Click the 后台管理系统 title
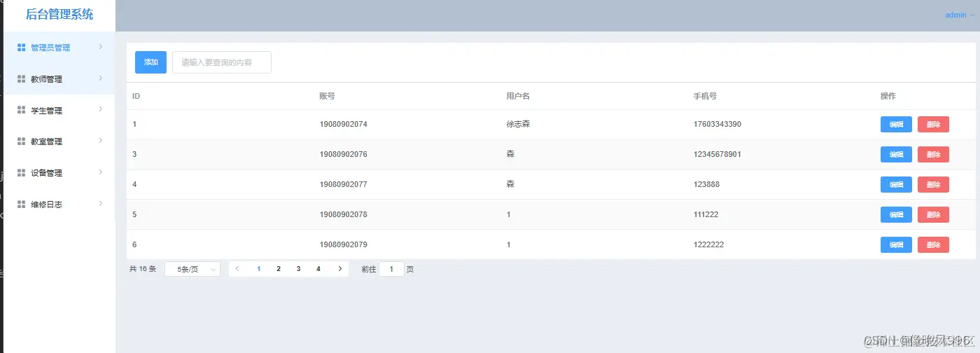The width and height of the screenshot is (980, 353). (x=59, y=14)
